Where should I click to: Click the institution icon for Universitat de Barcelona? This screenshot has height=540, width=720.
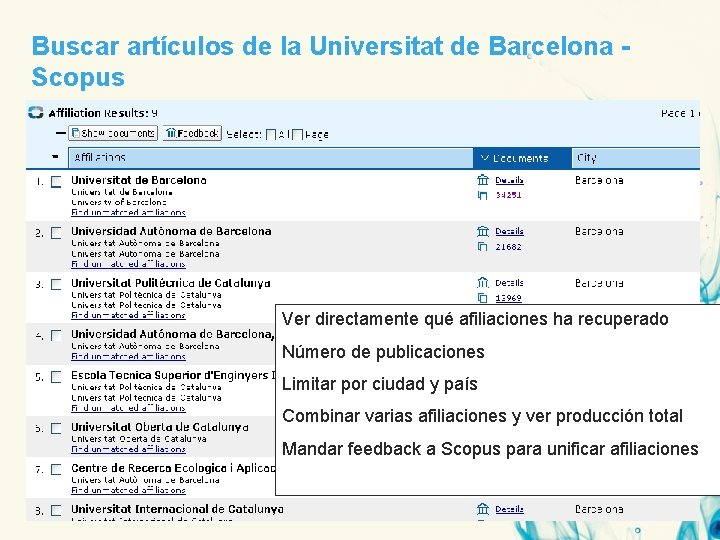483,180
